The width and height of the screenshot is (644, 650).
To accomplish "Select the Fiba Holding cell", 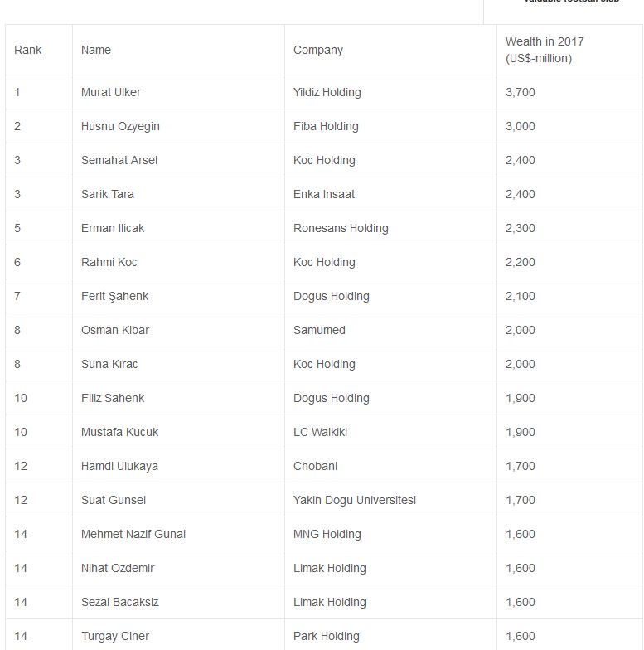I will pos(326,126).
